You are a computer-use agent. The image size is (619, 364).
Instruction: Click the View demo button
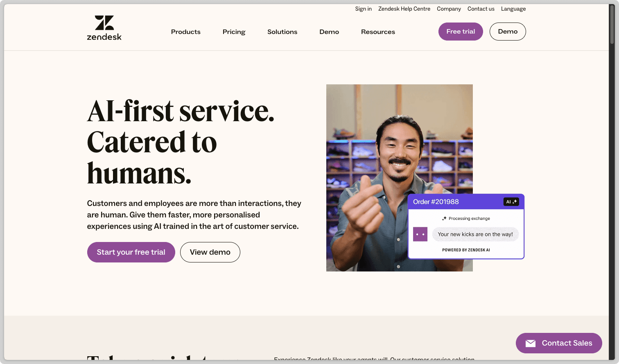(210, 252)
